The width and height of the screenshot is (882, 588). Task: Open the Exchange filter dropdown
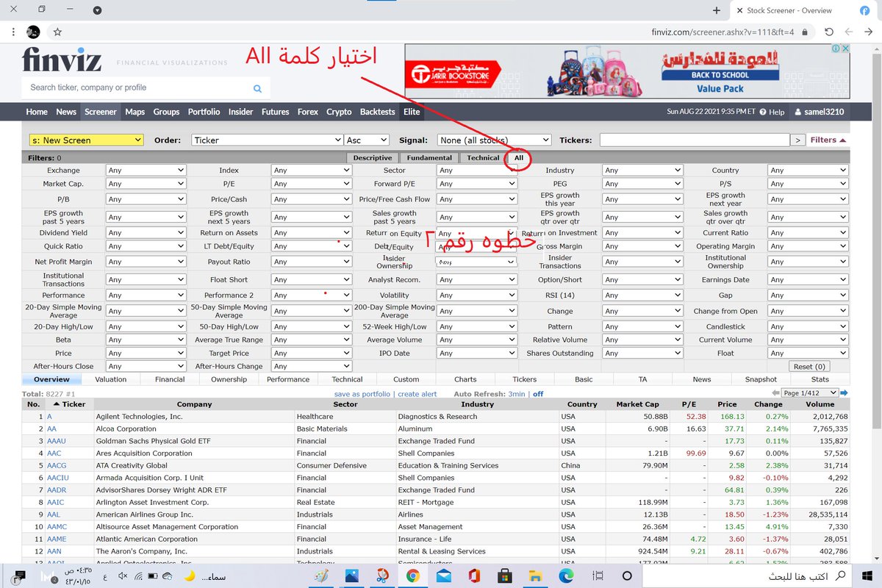point(146,171)
